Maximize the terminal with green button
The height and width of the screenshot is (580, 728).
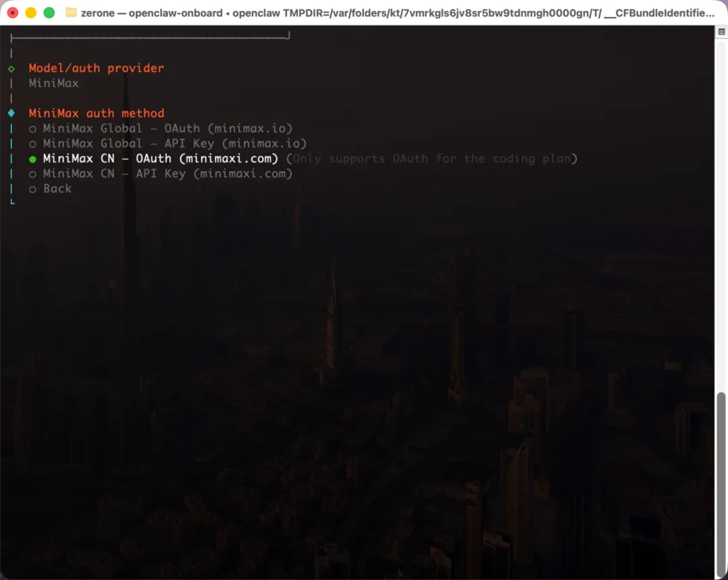[x=49, y=13]
